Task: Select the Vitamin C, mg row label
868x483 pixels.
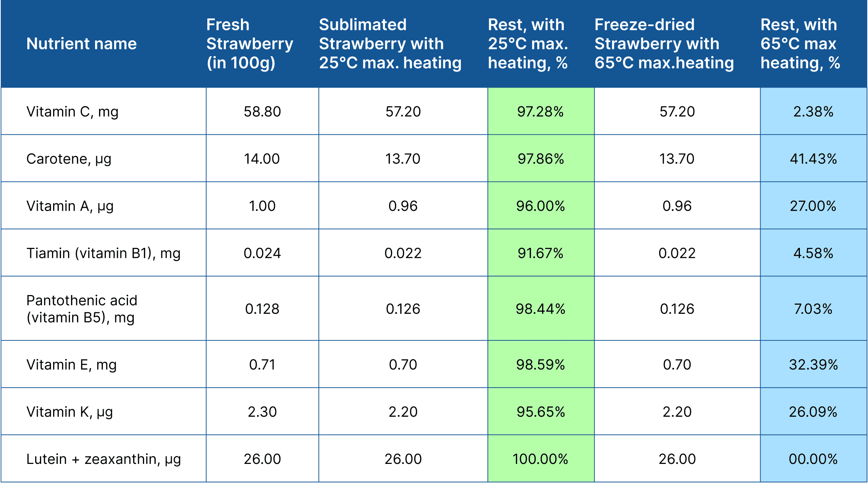Action: click(72, 112)
